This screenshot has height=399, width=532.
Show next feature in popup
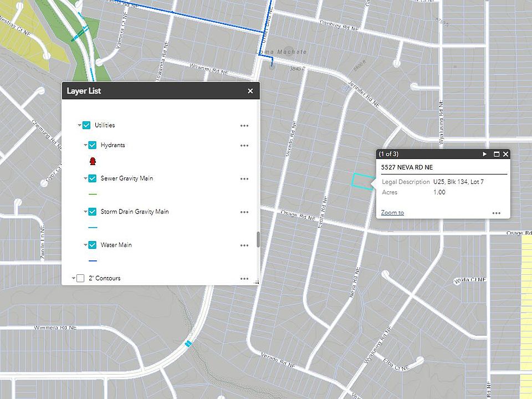tap(484, 154)
